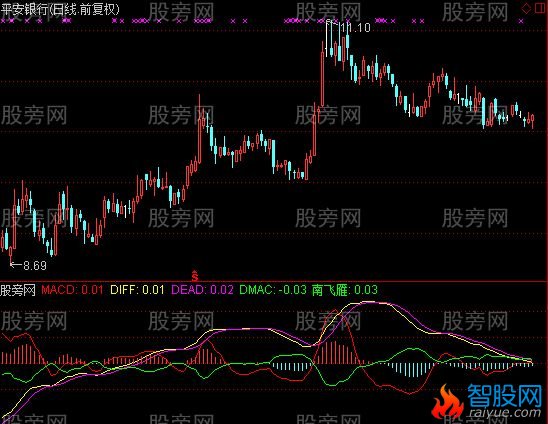
Task: Click the tall red candlestick below 11.10
Action: point(322,74)
